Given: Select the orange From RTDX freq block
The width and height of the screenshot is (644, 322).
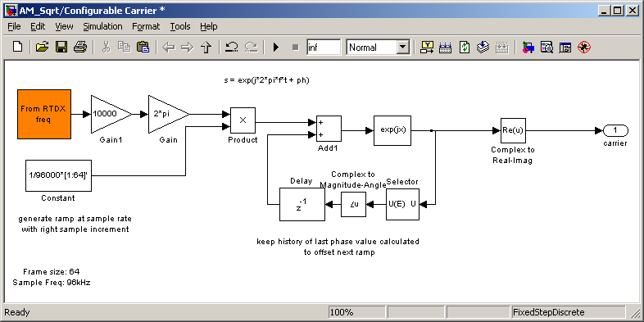Looking at the screenshot, I should [44, 114].
